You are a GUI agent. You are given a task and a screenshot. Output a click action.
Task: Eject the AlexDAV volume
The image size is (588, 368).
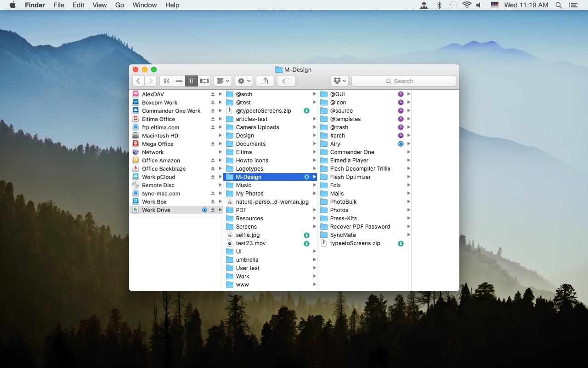213,94
